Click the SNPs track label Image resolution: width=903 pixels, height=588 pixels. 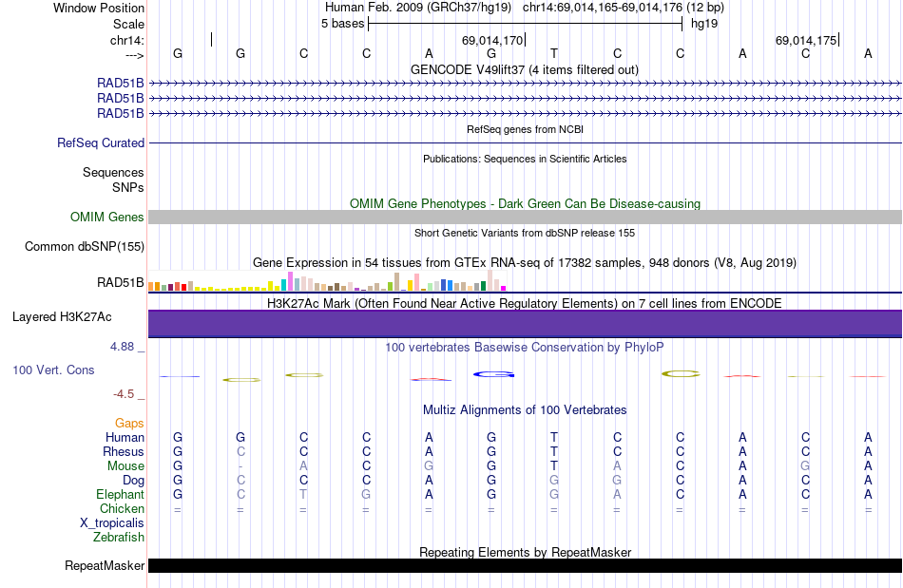pyautogui.click(x=128, y=187)
